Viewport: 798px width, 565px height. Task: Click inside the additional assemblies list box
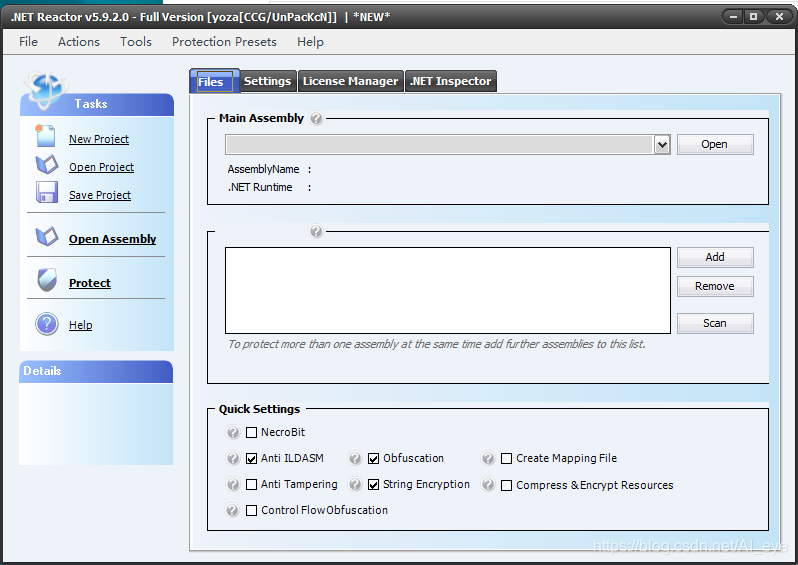[448, 291]
